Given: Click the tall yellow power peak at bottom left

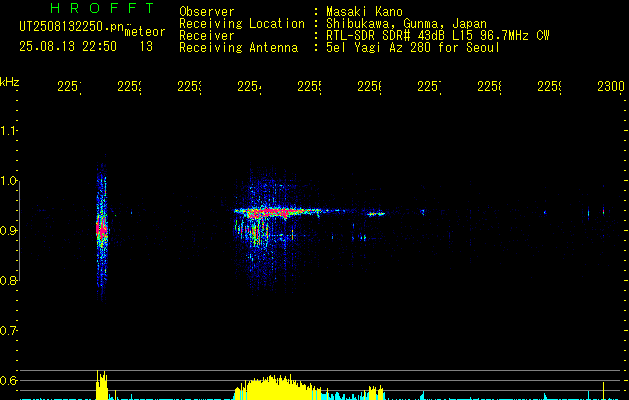Looking at the screenshot, I should click(x=102, y=385).
